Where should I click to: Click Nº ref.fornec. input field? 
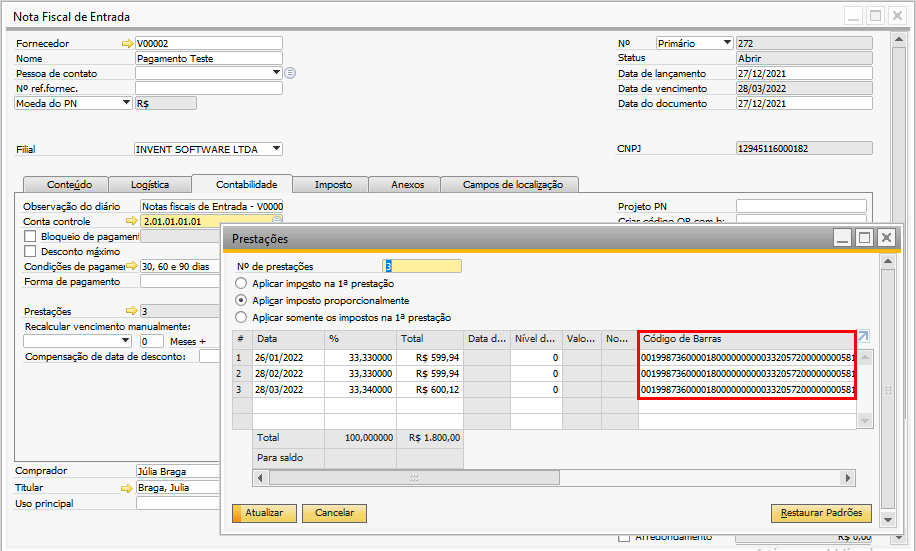pos(209,88)
